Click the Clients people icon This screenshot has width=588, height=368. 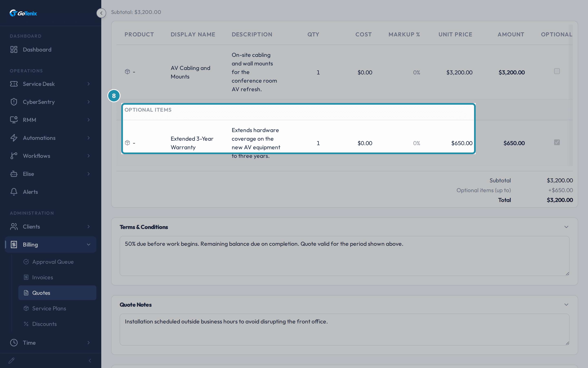click(x=14, y=227)
